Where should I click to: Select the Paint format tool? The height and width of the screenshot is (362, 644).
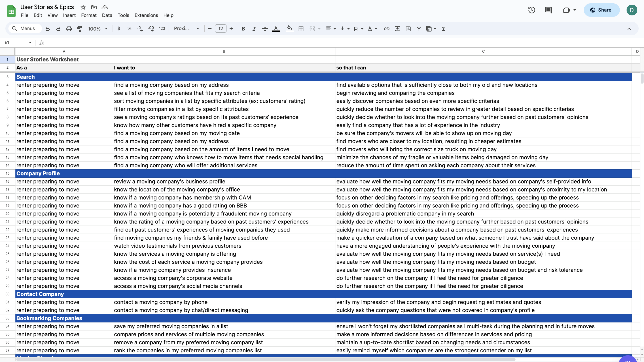click(x=80, y=29)
